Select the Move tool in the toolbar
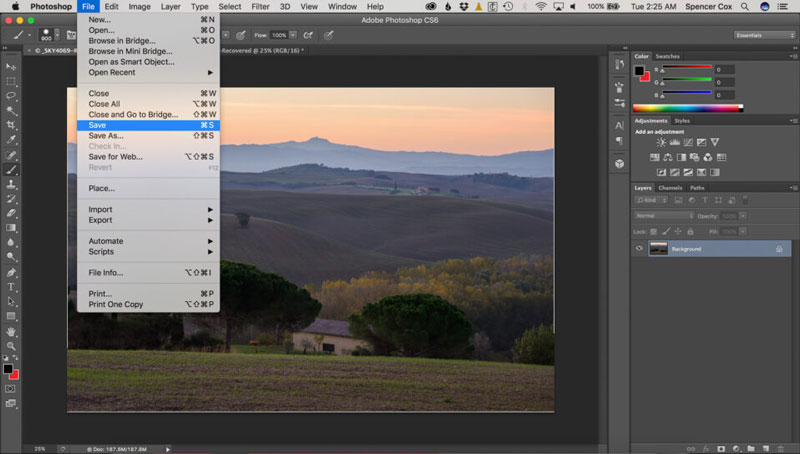The width and height of the screenshot is (800, 454). pyautogui.click(x=11, y=66)
